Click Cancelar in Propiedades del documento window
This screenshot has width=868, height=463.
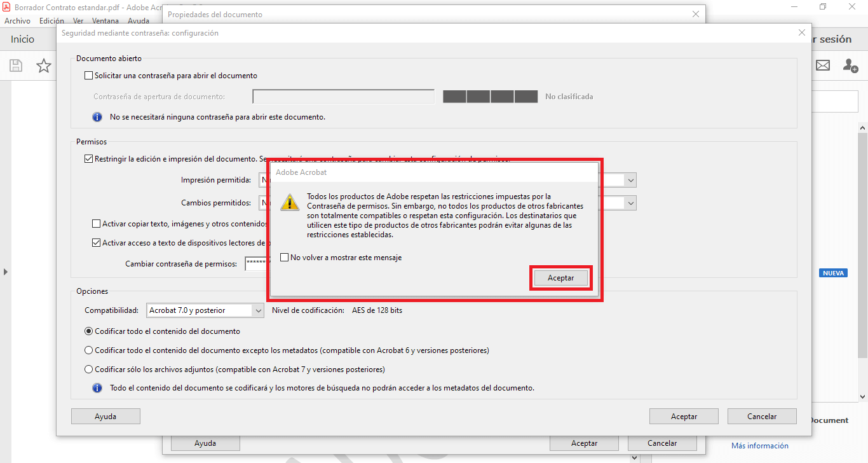coord(662,443)
